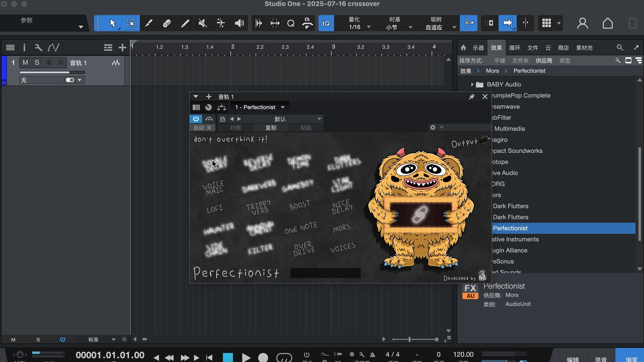
Task: Select the Paint (pencil) tool
Action: tap(185, 23)
